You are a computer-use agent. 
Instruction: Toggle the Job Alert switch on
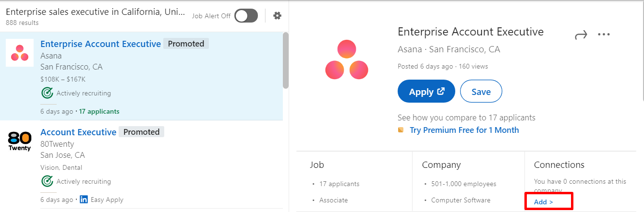point(246,16)
